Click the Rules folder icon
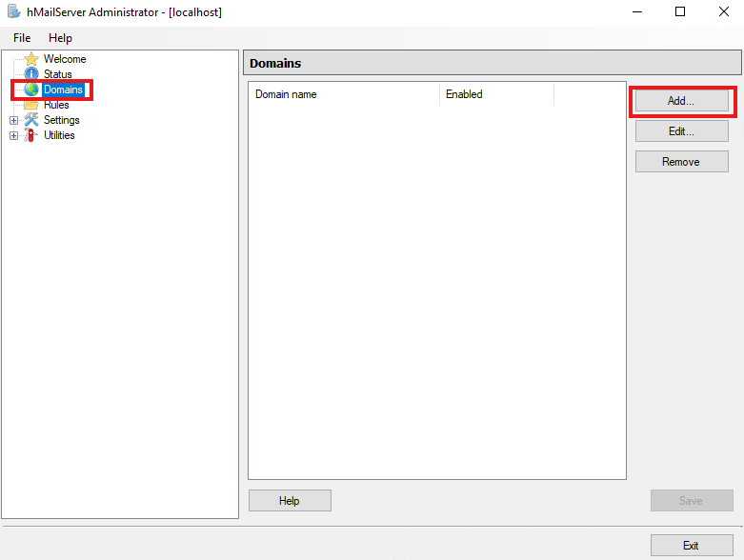Viewport: 744px width, 560px height. [x=31, y=105]
